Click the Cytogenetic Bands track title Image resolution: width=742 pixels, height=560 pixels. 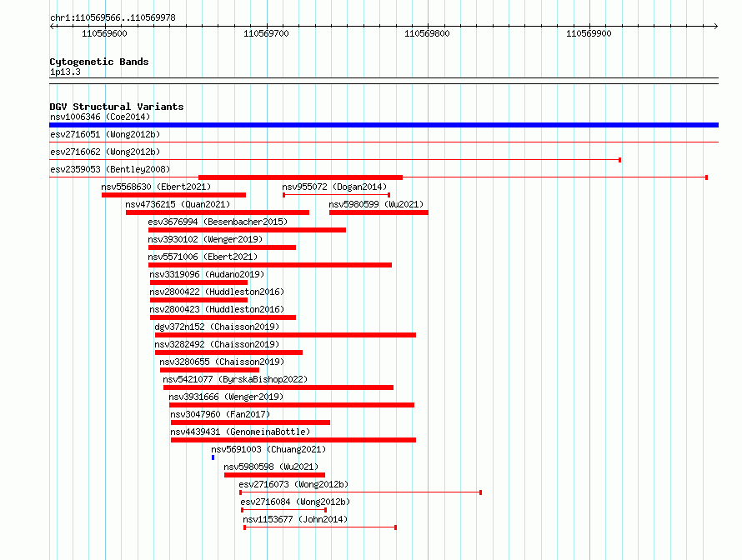pos(99,62)
